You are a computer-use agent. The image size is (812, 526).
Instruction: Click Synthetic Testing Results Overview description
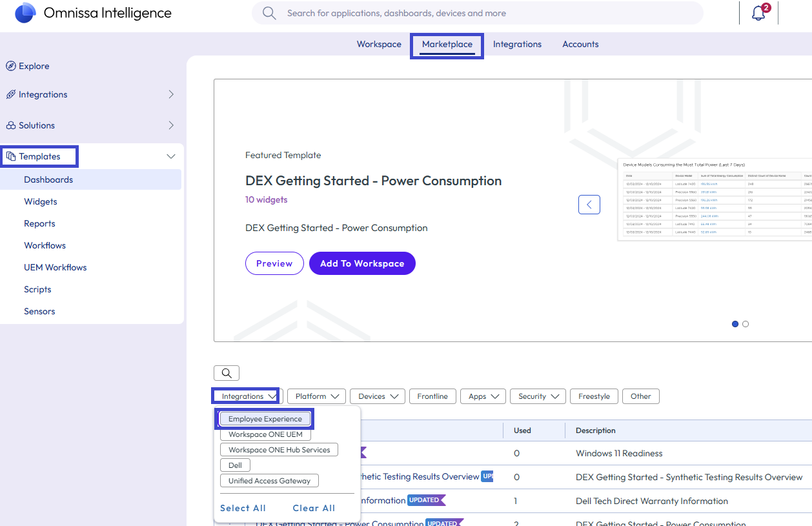689,477
